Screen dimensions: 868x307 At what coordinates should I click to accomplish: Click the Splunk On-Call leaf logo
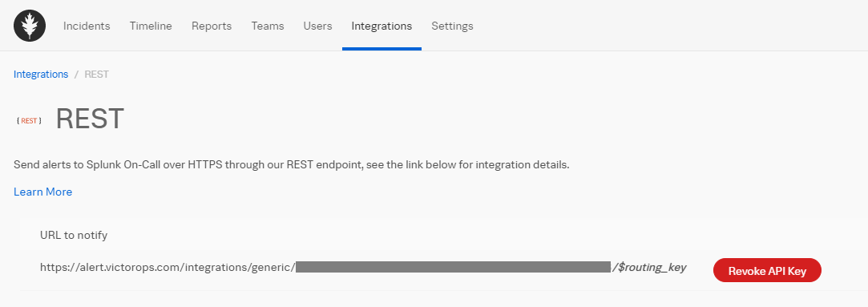click(30, 26)
